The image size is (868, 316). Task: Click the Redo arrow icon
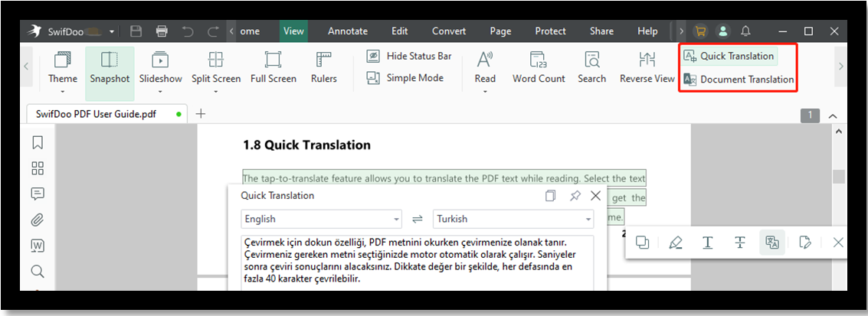[214, 31]
